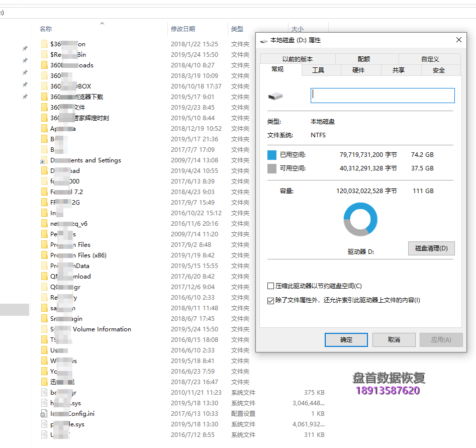Click the 磁盘清理(D) button
The width and height of the screenshot is (476, 448).
coord(431,248)
